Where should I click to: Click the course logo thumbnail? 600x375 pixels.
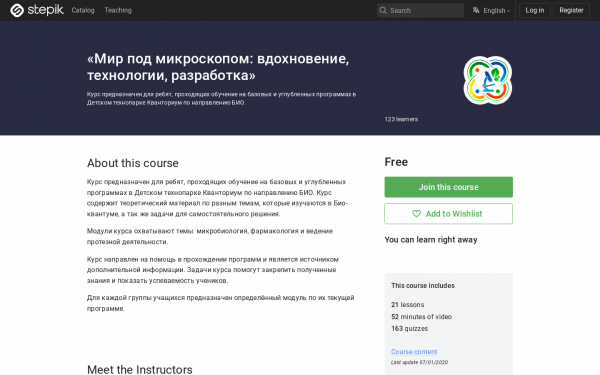pos(488,80)
